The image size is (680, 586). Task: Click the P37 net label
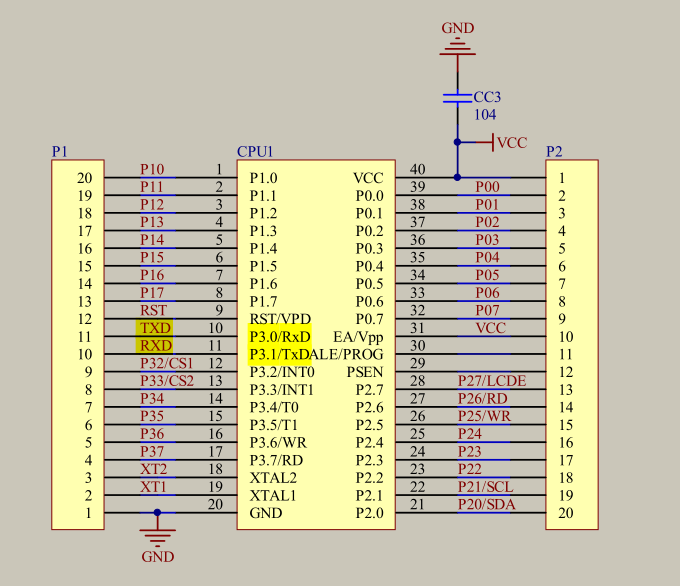[152, 452]
